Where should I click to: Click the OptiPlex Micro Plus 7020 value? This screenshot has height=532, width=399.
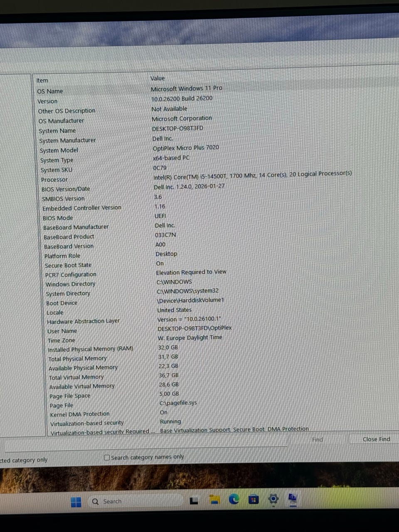pos(186,148)
